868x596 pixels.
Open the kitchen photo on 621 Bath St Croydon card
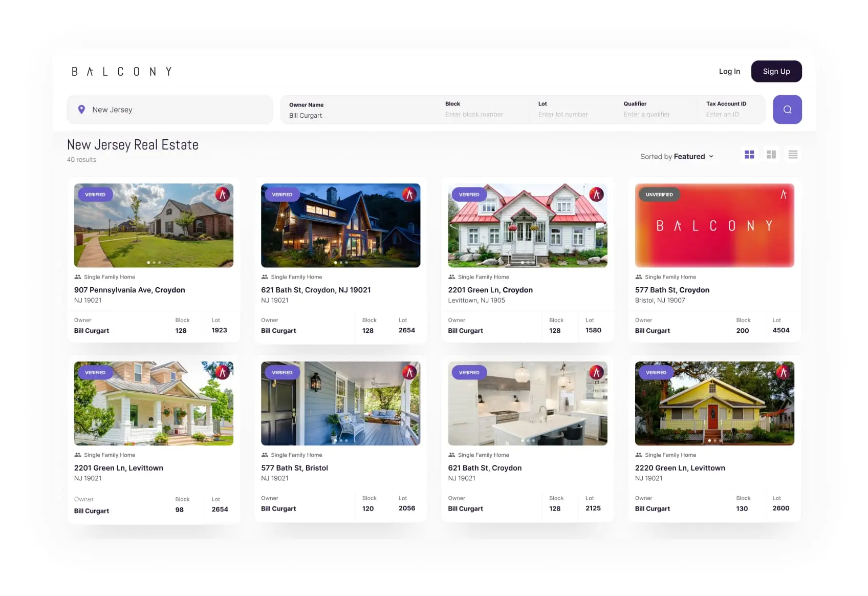click(528, 403)
